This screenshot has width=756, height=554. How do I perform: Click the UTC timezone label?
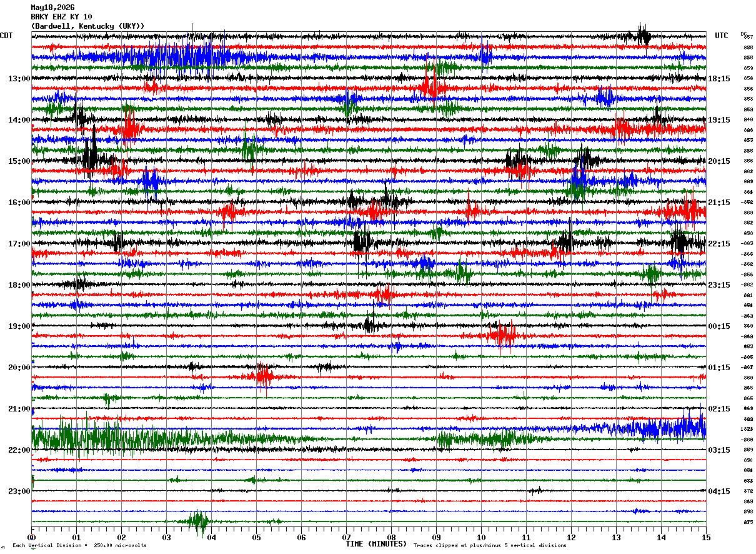(722, 36)
